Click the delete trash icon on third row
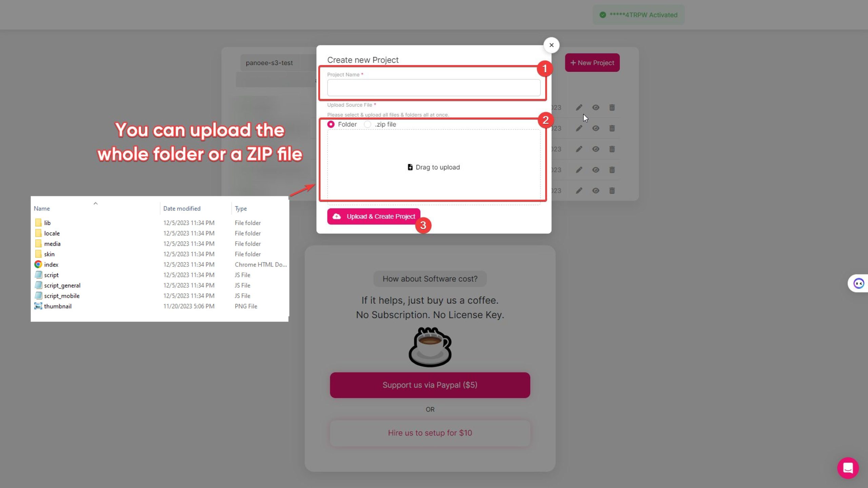The image size is (868, 488). (612, 149)
